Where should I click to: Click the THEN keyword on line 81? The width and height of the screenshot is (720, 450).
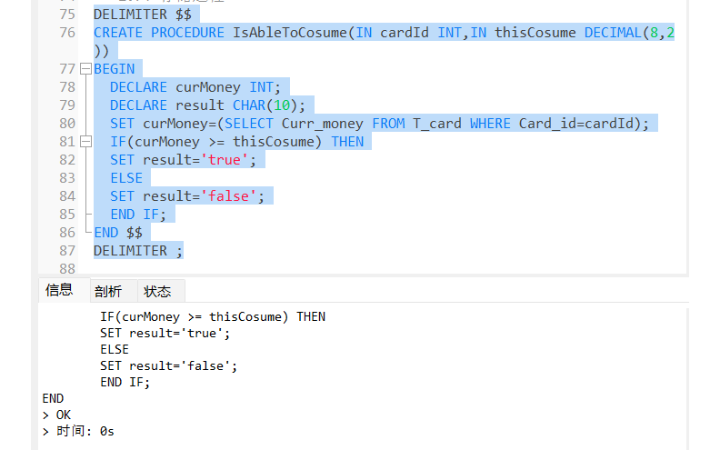pyautogui.click(x=348, y=141)
